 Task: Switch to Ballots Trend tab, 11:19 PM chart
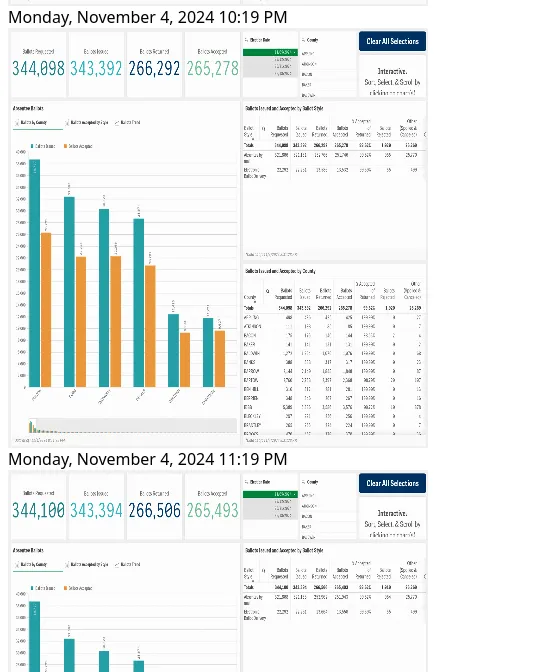coord(127,564)
